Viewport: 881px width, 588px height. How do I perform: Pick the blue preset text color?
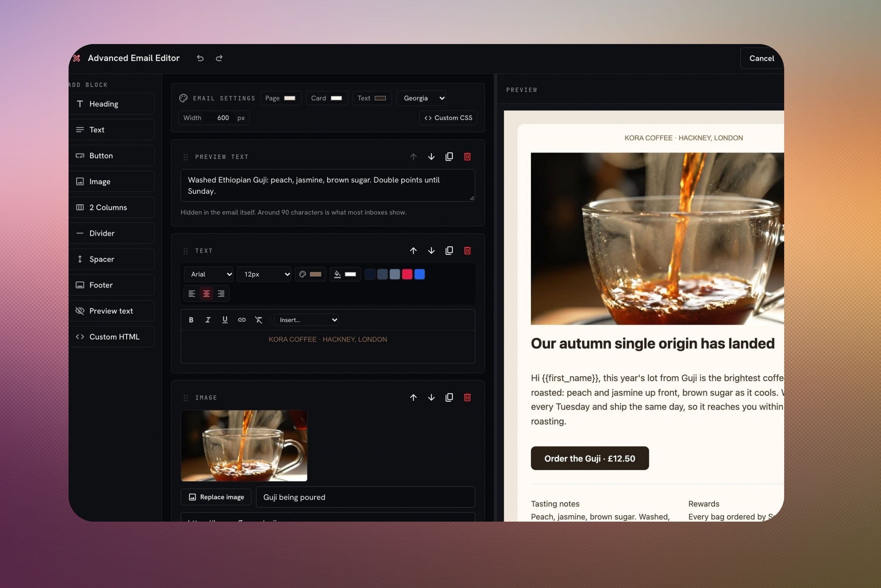pyautogui.click(x=419, y=275)
